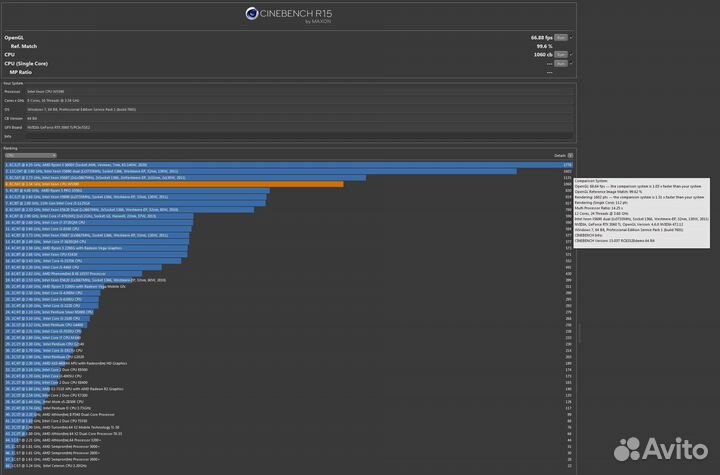Screen dimensions: 720x475
Task: Select ranking row 42, AMD Turion 64 X2 Mobile TL-58
Action: point(288,427)
